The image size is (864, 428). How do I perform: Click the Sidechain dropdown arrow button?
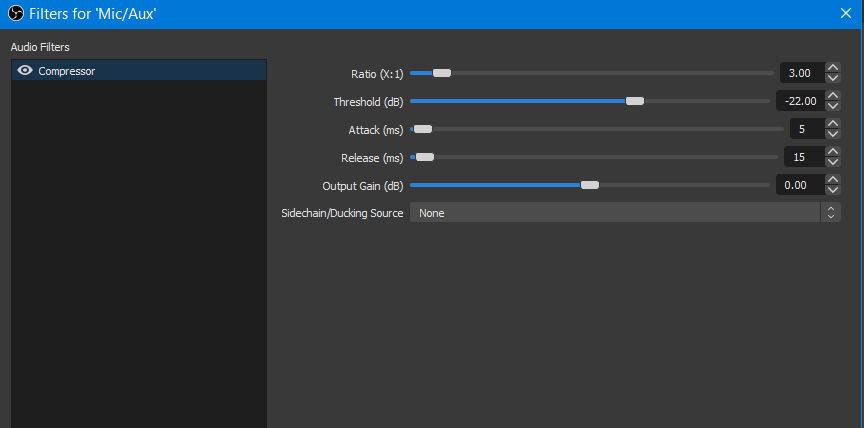coord(830,213)
